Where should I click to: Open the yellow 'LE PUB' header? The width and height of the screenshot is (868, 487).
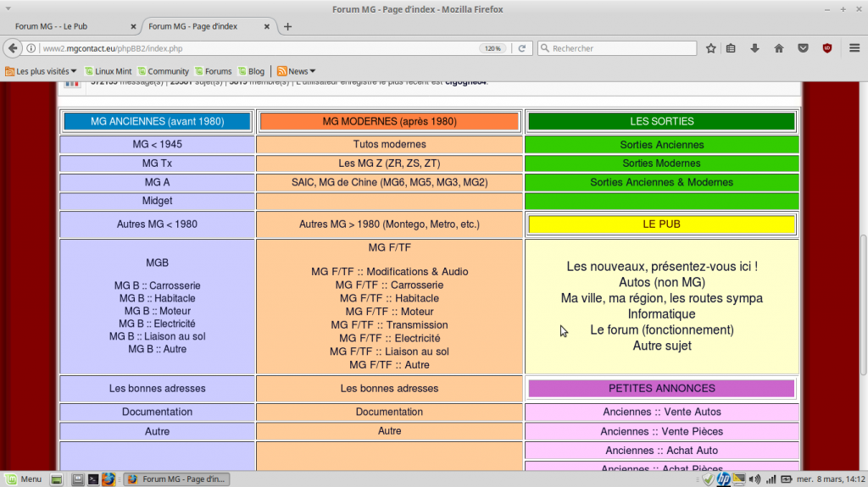[661, 224]
